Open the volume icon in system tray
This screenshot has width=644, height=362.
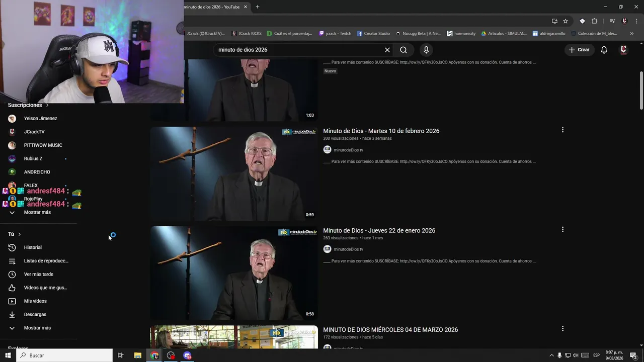[576, 355]
